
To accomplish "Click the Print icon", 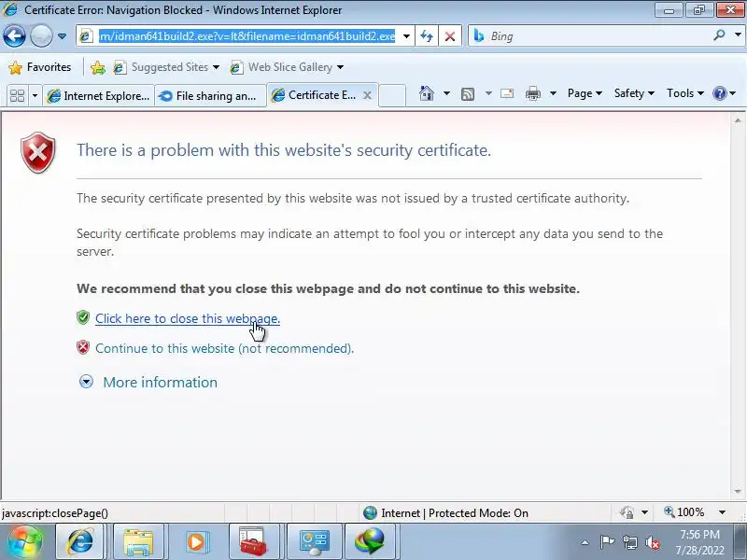I will pos(532,93).
